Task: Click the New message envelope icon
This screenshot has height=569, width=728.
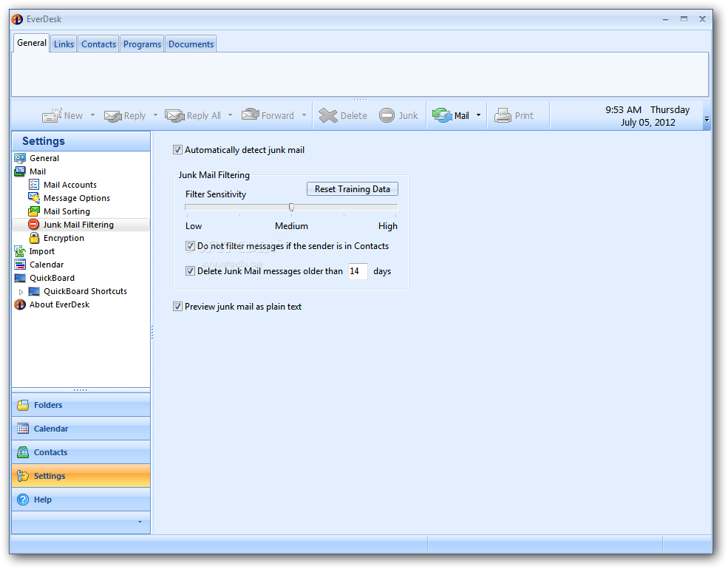Action: 52,115
